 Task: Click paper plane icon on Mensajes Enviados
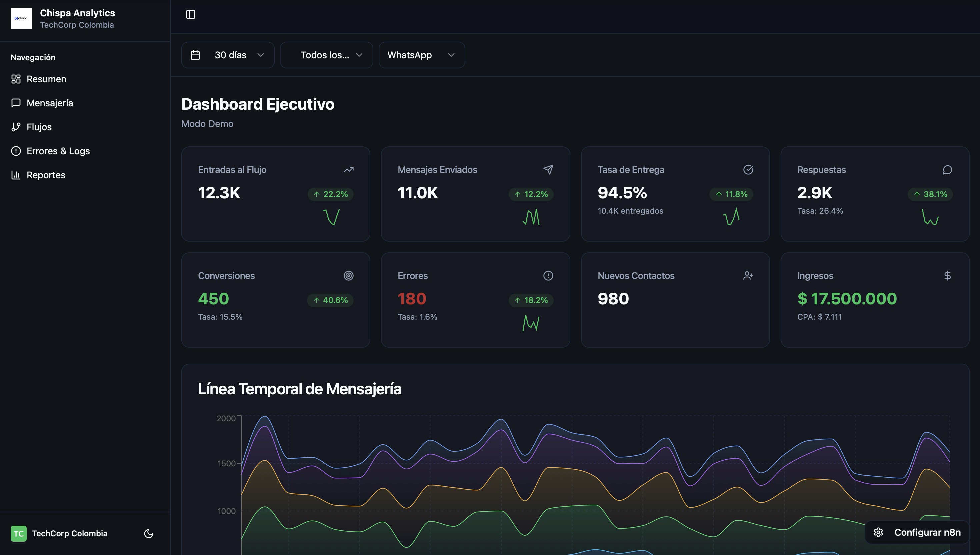(548, 170)
